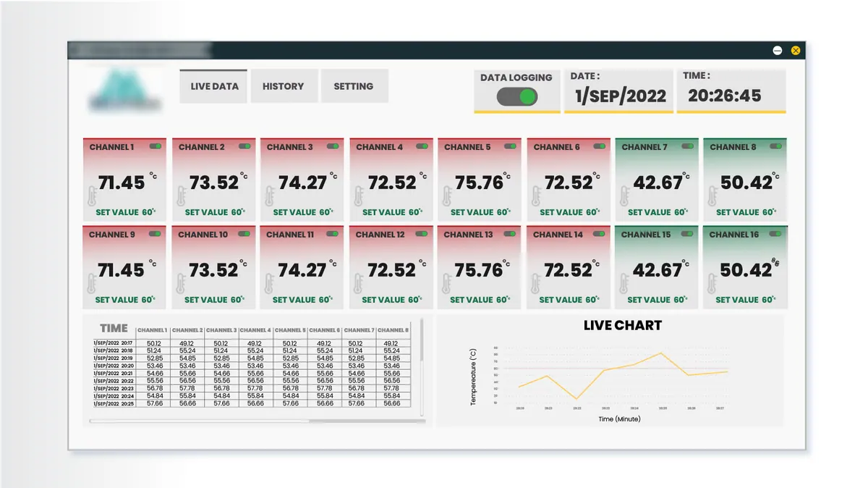Click the Channel 11 thermometer icon

point(269,285)
